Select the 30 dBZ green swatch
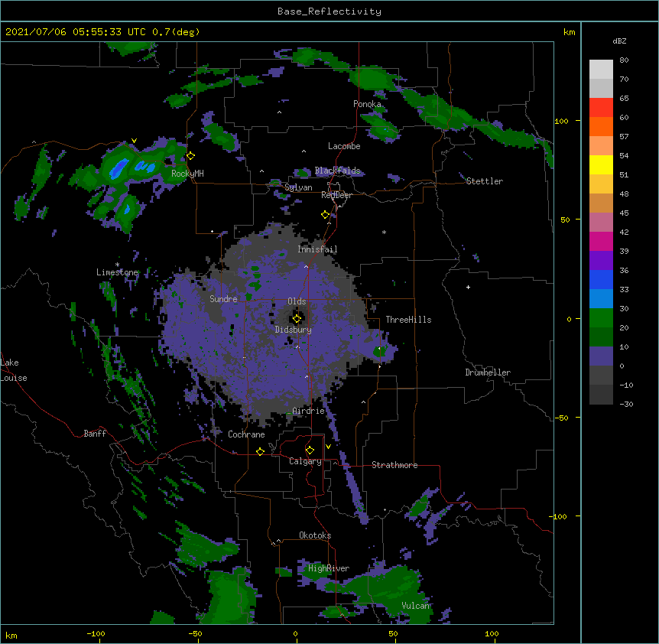Image resolution: width=659 pixels, height=644 pixels. click(601, 318)
